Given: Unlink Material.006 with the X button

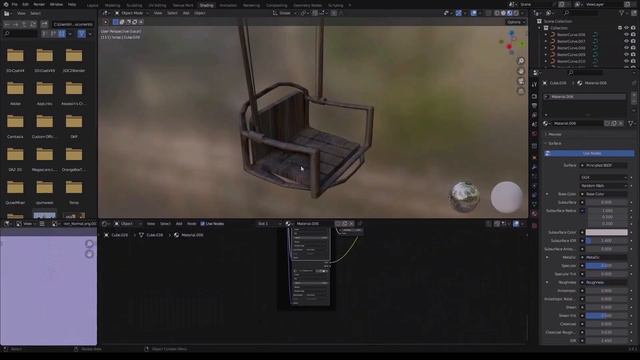Looking at the screenshot, I should (621, 123).
